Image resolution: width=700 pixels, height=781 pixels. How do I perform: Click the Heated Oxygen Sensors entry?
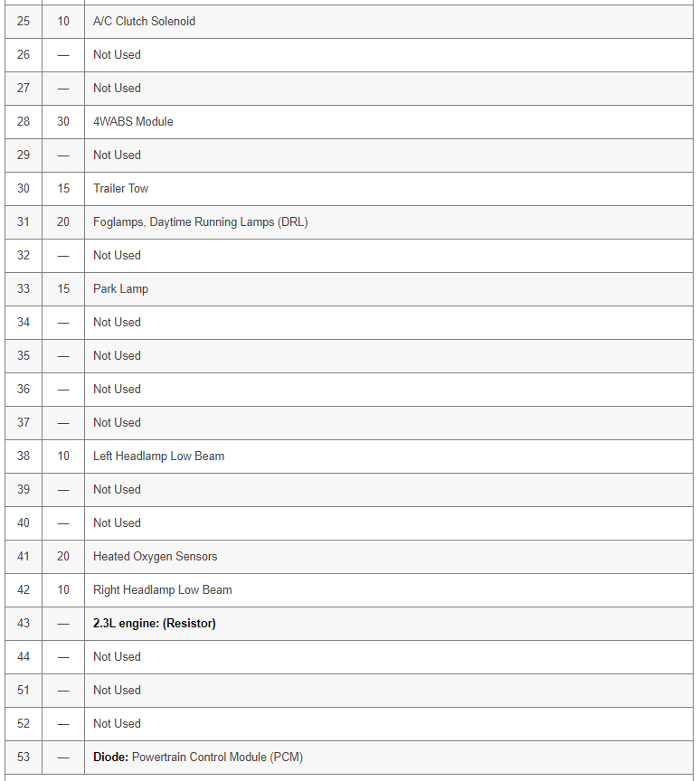tap(155, 557)
